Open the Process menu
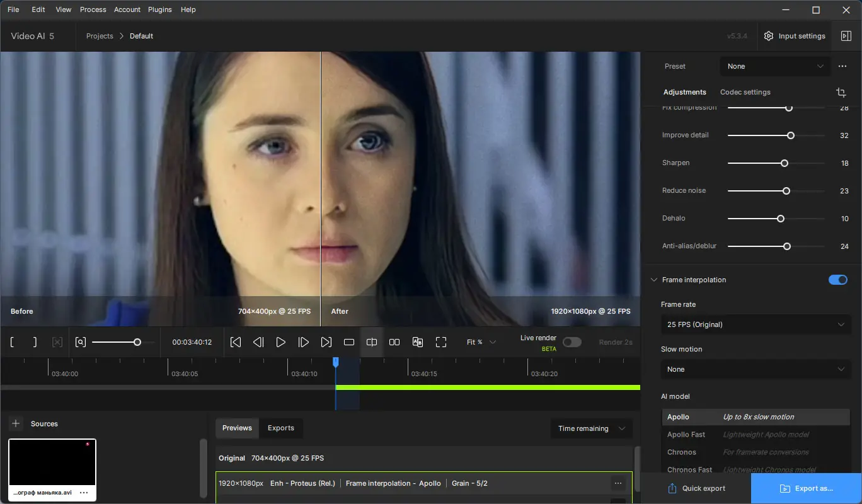Image resolution: width=862 pixels, height=504 pixels. click(93, 9)
